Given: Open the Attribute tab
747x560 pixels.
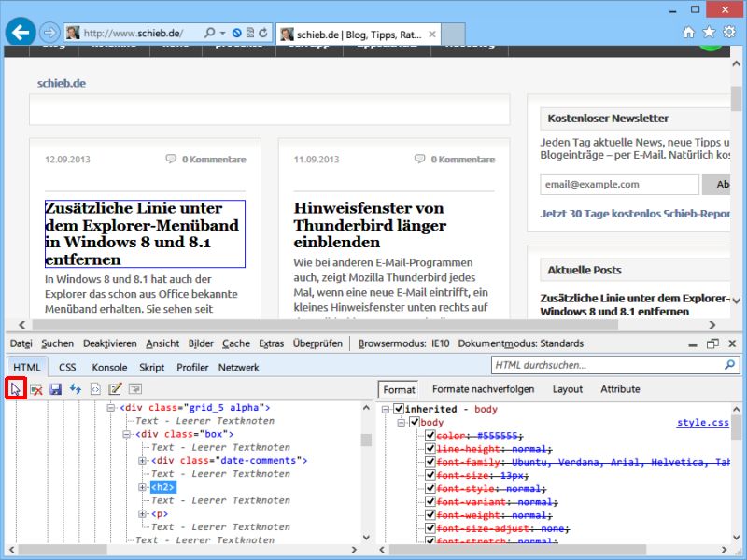Looking at the screenshot, I should [x=620, y=389].
